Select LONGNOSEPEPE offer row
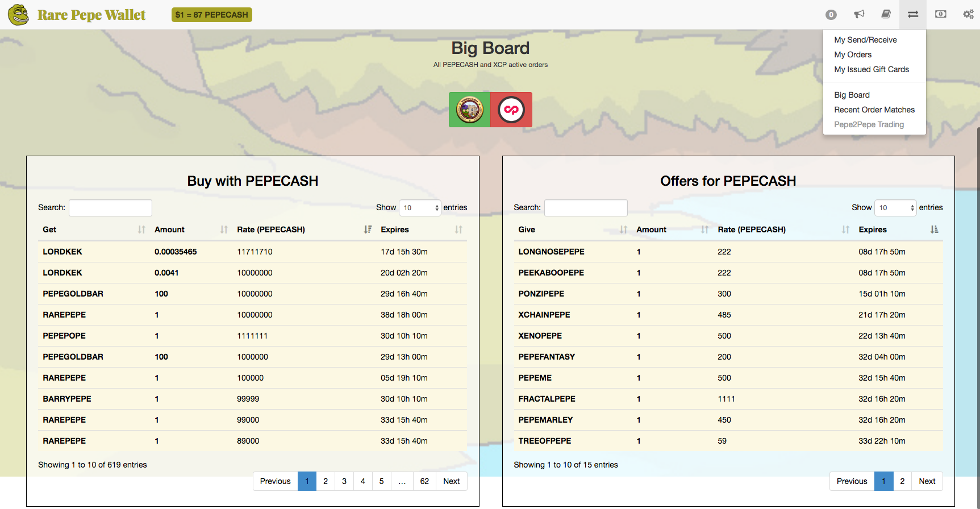 coord(728,252)
